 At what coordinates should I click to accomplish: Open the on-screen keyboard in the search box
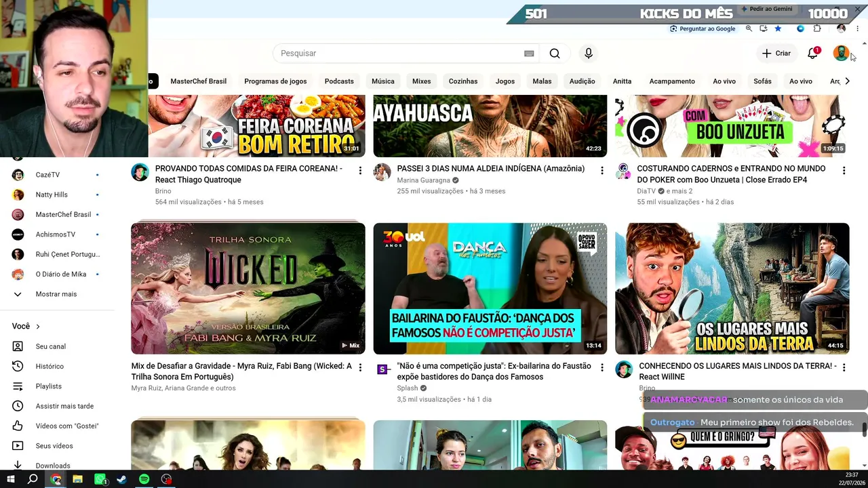point(529,54)
